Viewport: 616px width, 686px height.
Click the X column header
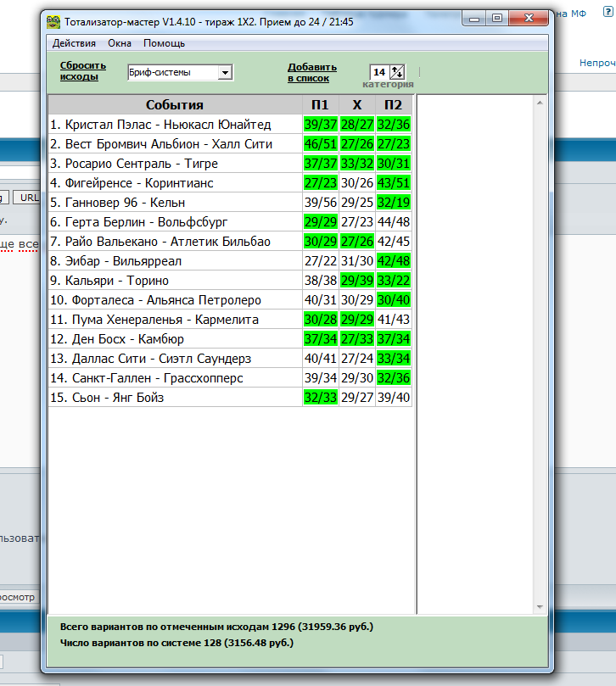tap(357, 105)
